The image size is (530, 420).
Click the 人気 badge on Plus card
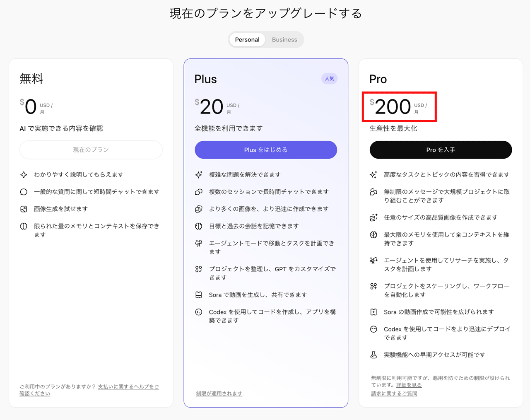point(329,79)
